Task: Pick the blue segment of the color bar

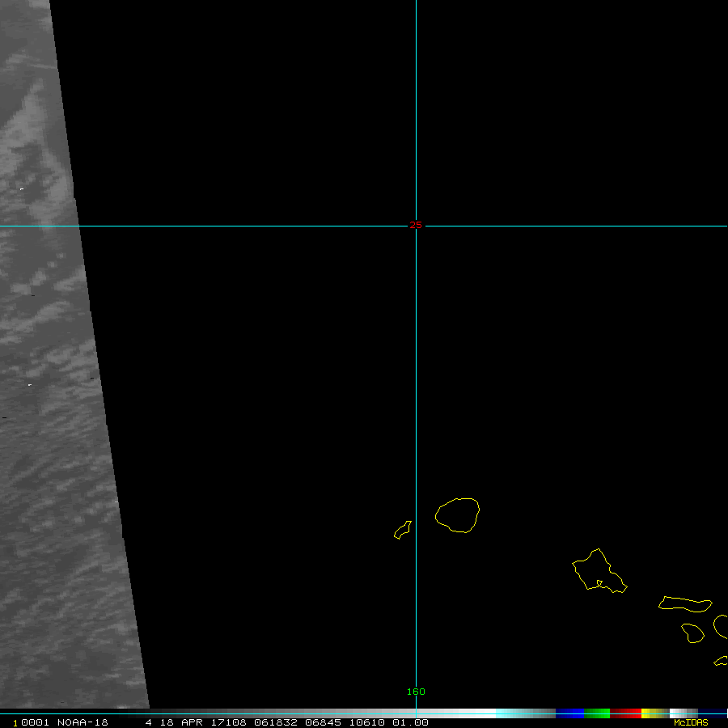Action: 569,713
